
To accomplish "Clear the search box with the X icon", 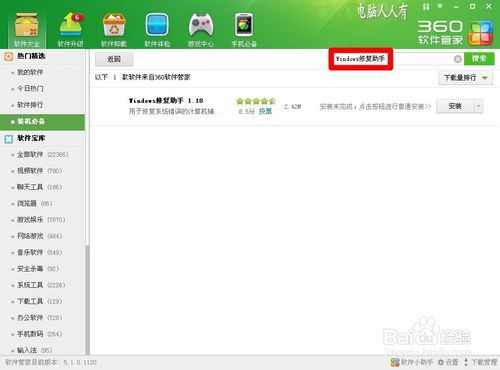I will tap(458, 59).
